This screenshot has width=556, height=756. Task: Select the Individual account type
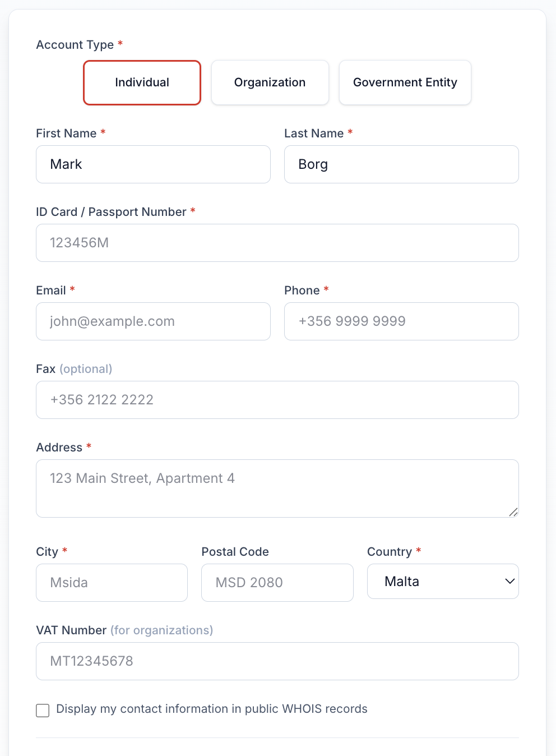coord(142,82)
